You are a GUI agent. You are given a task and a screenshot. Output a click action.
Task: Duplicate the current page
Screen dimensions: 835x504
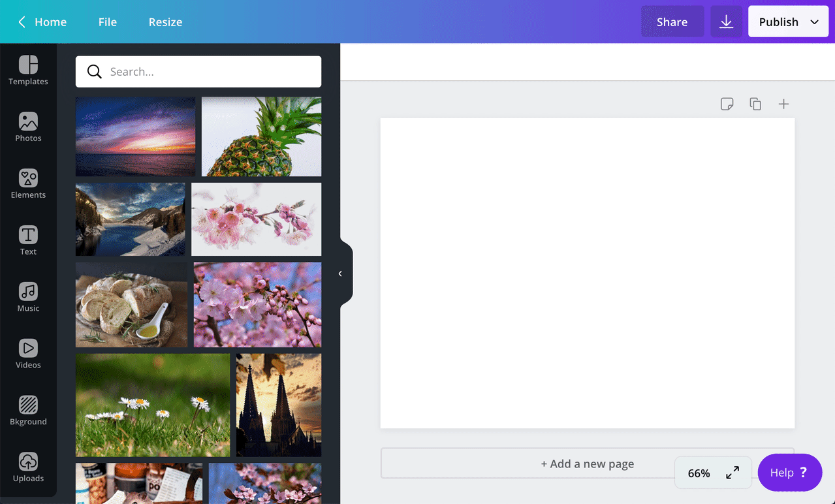click(755, 104)
